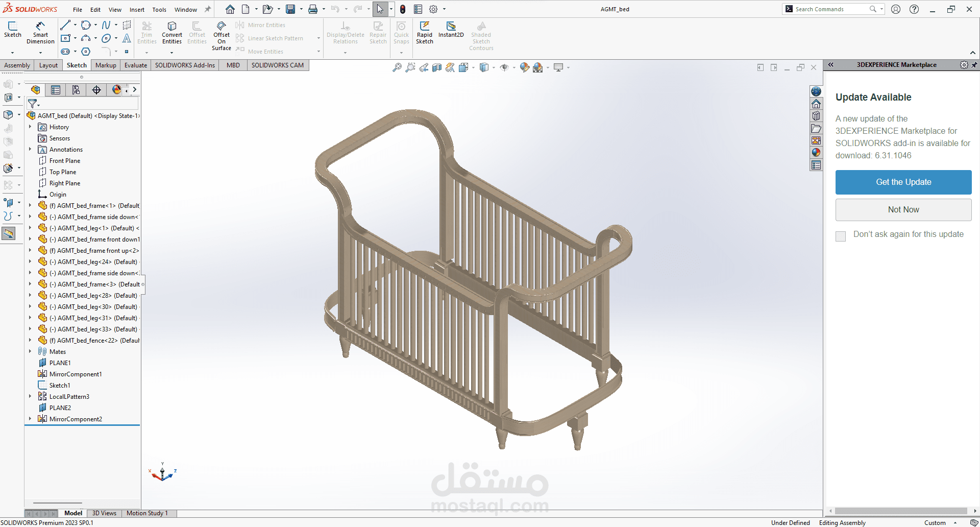Expand the Annotations tree node
The width and height of the screenshot is (980, 527).
[30, 149]
